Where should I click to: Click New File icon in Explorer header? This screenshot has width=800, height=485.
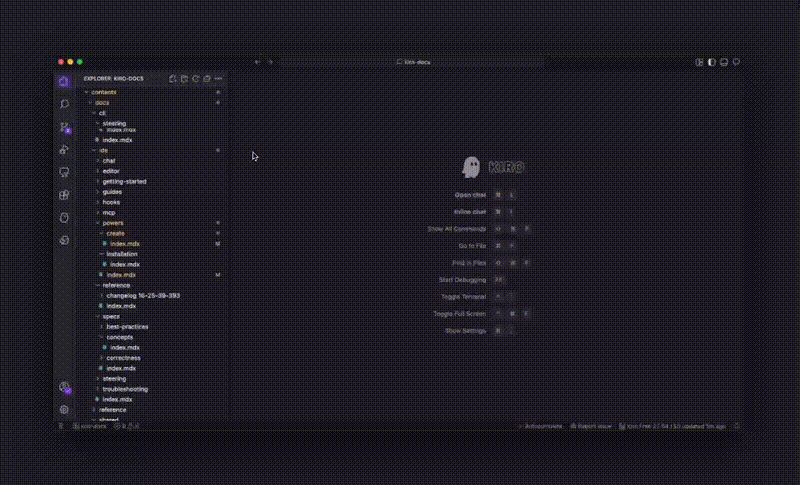(173, 79)
